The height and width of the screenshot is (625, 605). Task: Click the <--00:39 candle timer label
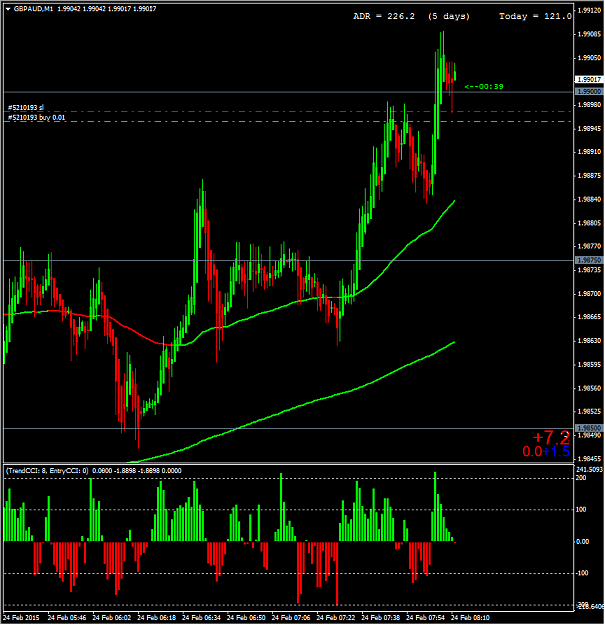point(484,86)
